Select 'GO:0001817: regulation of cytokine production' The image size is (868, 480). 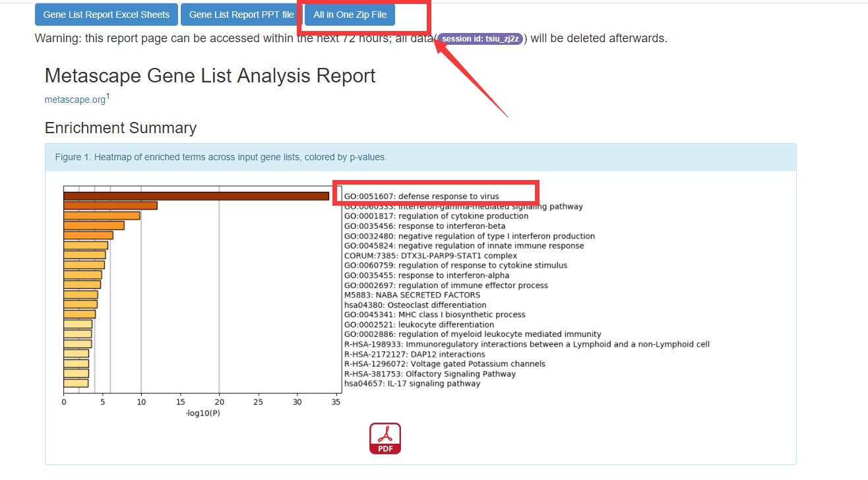click(x=436, y=216)
